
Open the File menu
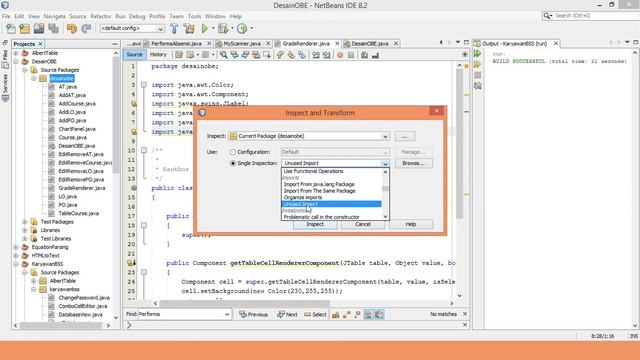coord(6,16)
